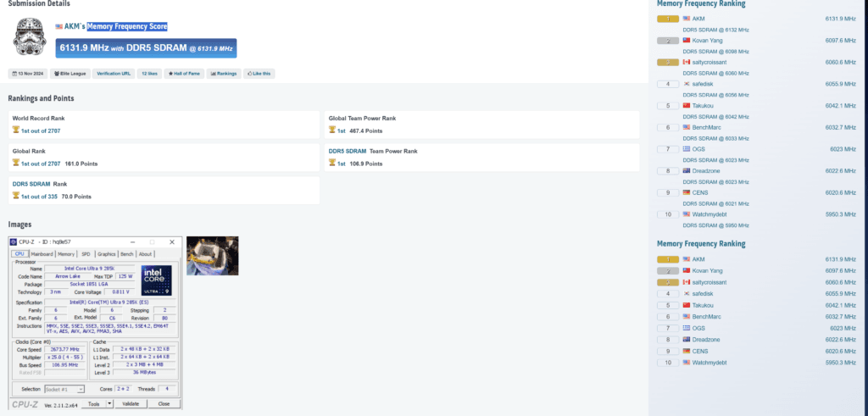
Task: Click the trophy icon beside 467.4 Points
Action: [x=332, y=130]
